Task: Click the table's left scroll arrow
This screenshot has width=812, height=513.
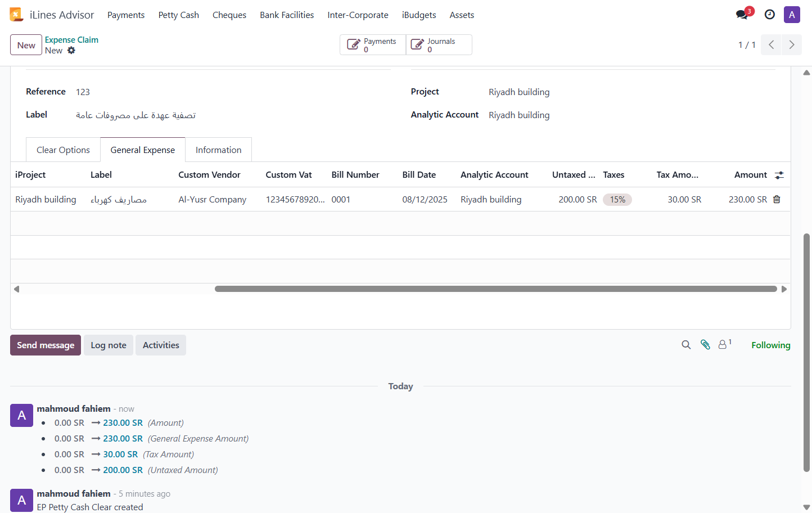Action: click(17, 289)
